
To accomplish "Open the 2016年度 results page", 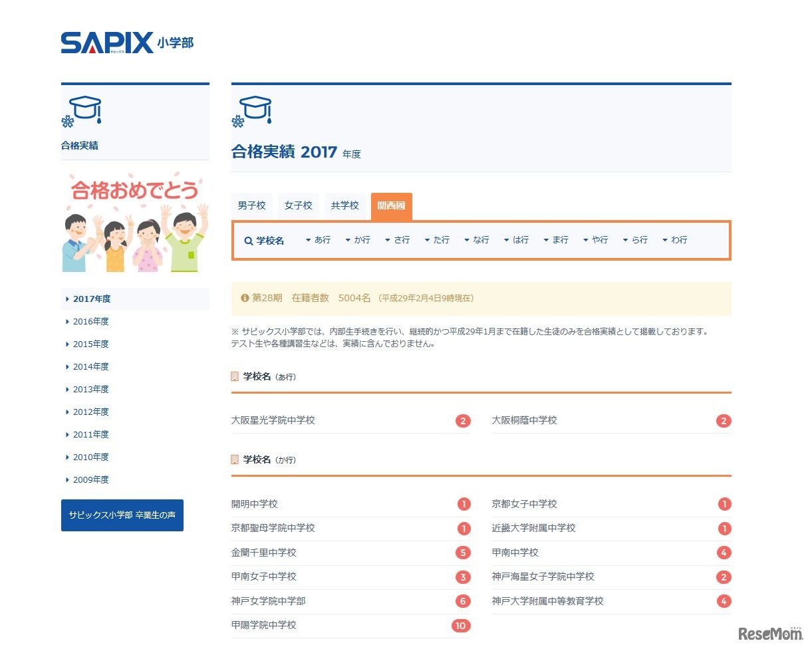I will tap(90, 321).
